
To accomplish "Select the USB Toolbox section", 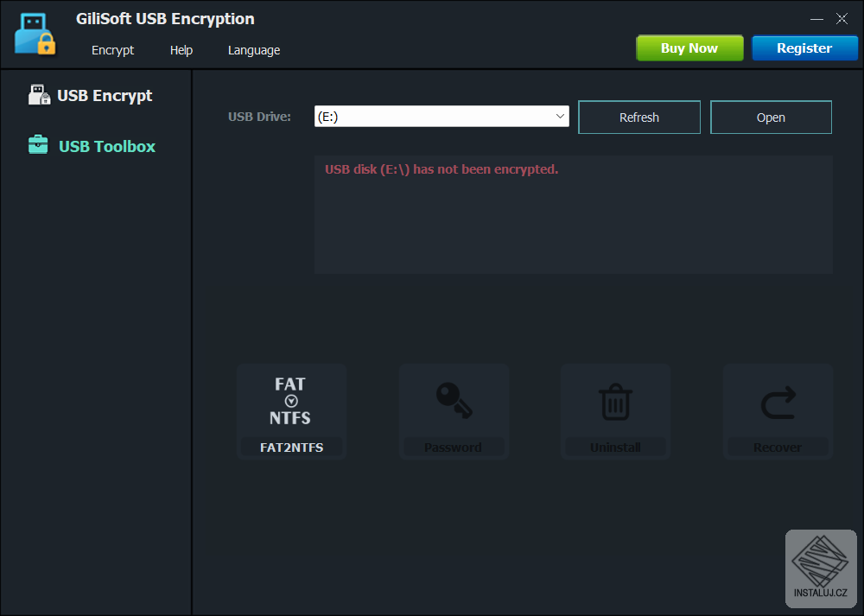I will pos(107,146).
